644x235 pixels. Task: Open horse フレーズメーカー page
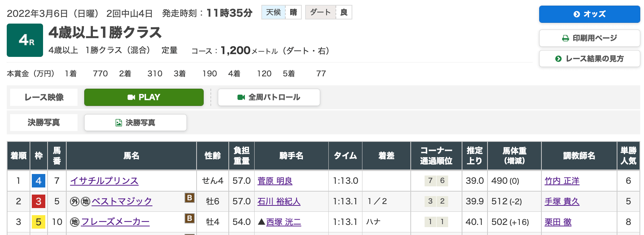coord(115,222)
